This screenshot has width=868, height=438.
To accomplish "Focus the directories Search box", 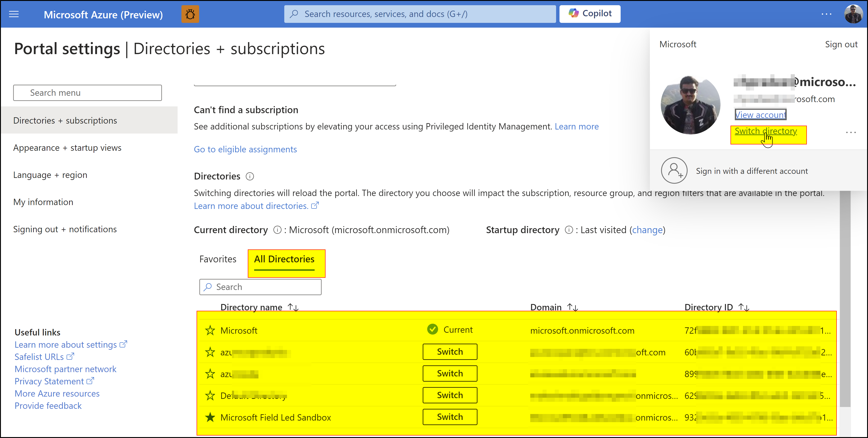I will pos(260,287).
